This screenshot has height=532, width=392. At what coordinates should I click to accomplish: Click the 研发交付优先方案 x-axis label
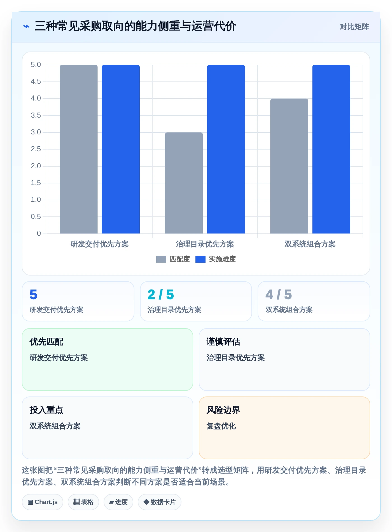99,244
